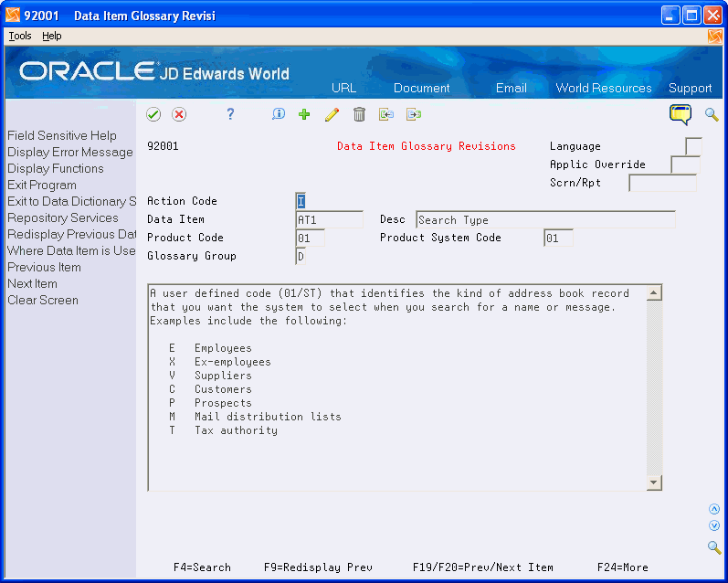Open the Tools menu
This screenshot has width=728, height=583.
point(20,36)
